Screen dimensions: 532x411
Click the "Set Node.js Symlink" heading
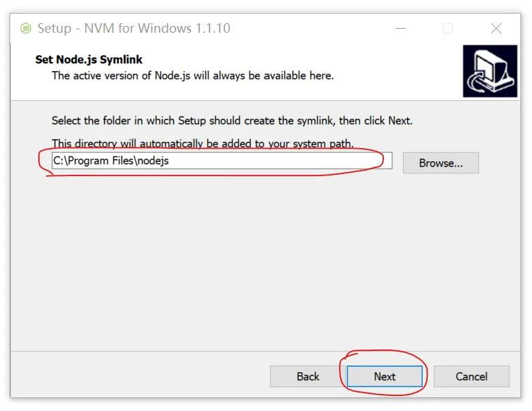[89, 59]
